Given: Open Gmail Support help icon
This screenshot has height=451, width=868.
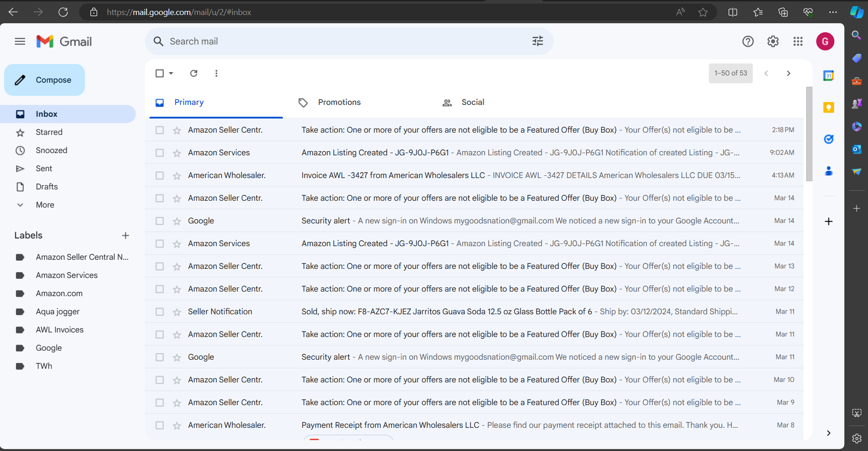Looking at the screenshot, I should coord(748,41).
